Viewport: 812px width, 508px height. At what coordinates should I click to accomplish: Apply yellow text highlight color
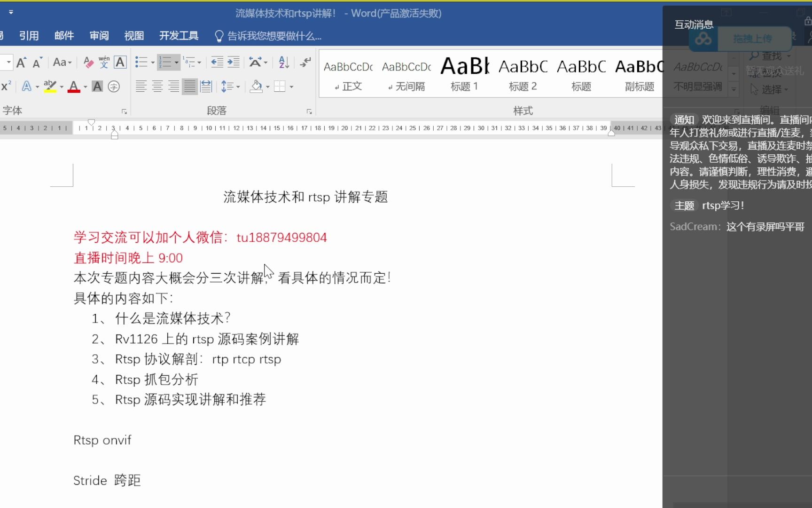tap(50, 86)
